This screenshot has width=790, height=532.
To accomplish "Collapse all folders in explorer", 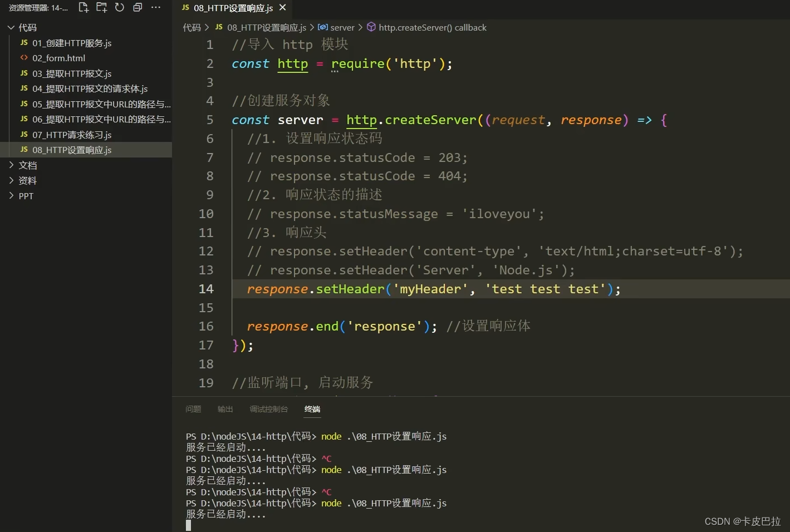I will pos(138,7).
